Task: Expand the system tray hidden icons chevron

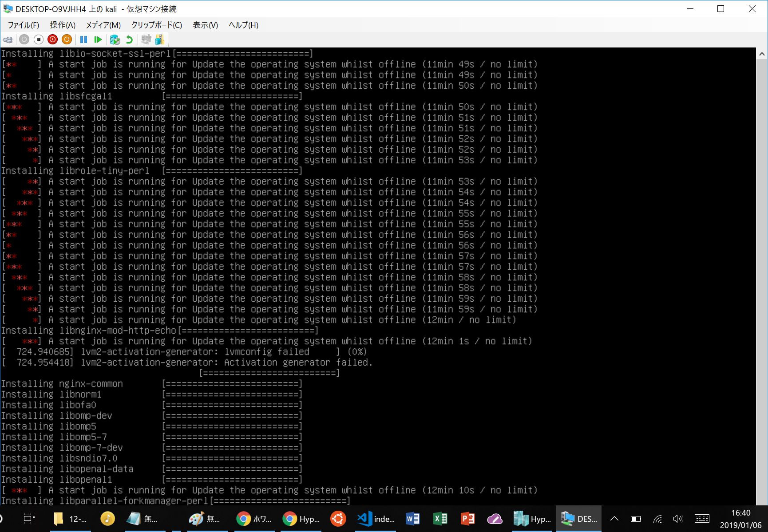Action: [x=614, y=519]
